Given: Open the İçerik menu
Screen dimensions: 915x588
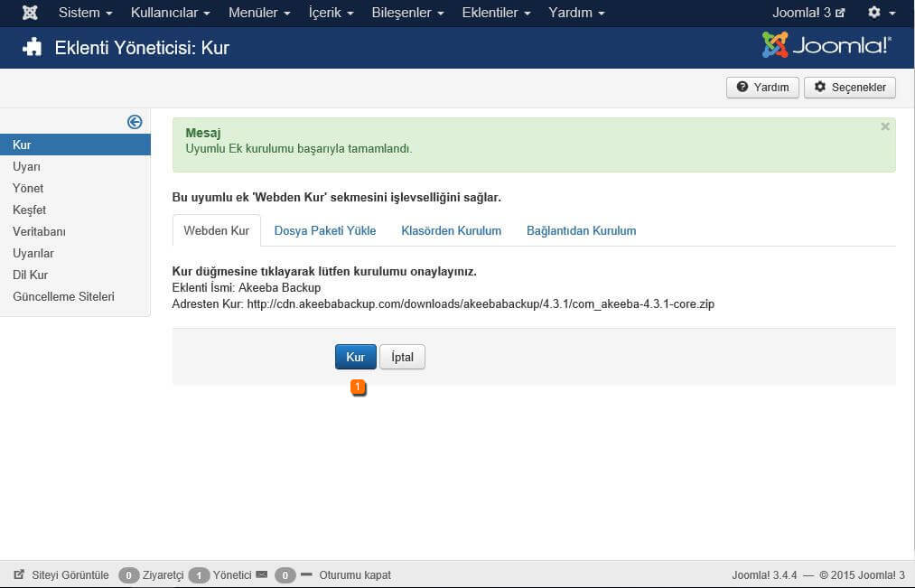Looking at the screenshot, I should [331, 13].
